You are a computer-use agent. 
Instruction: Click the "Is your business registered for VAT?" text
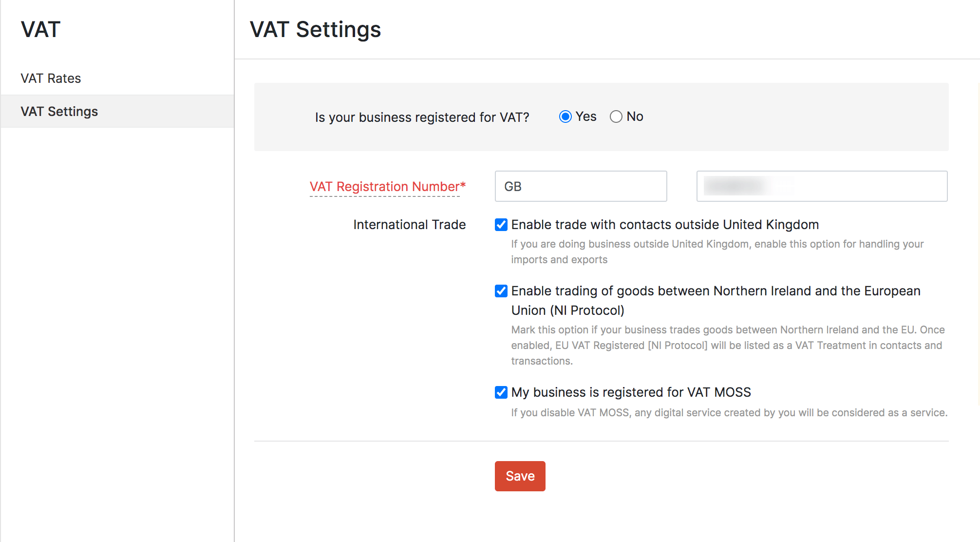(x=423, y=117)
